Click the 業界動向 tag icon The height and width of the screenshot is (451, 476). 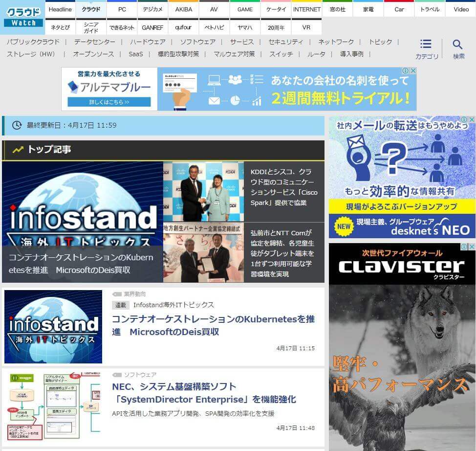pos(117,294)
